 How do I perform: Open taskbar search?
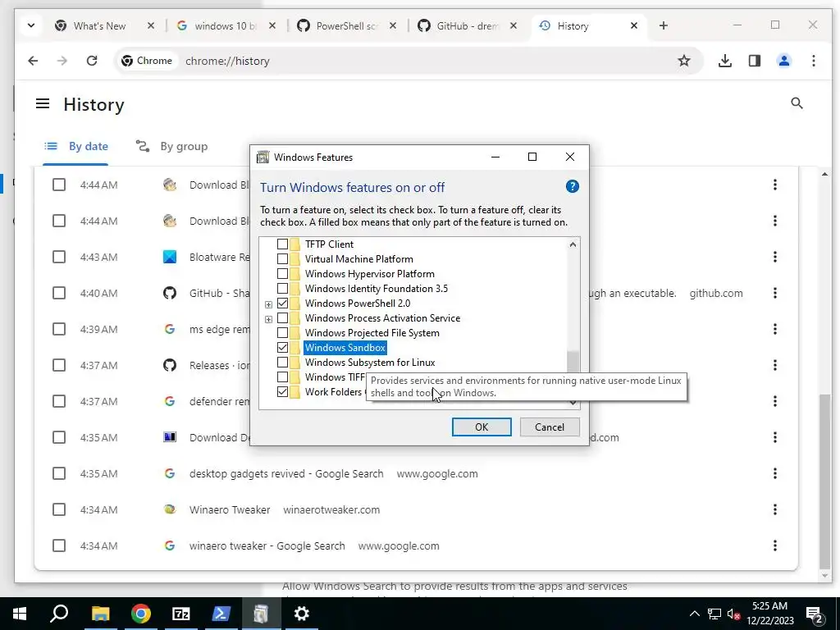click(x=59, y=614)
